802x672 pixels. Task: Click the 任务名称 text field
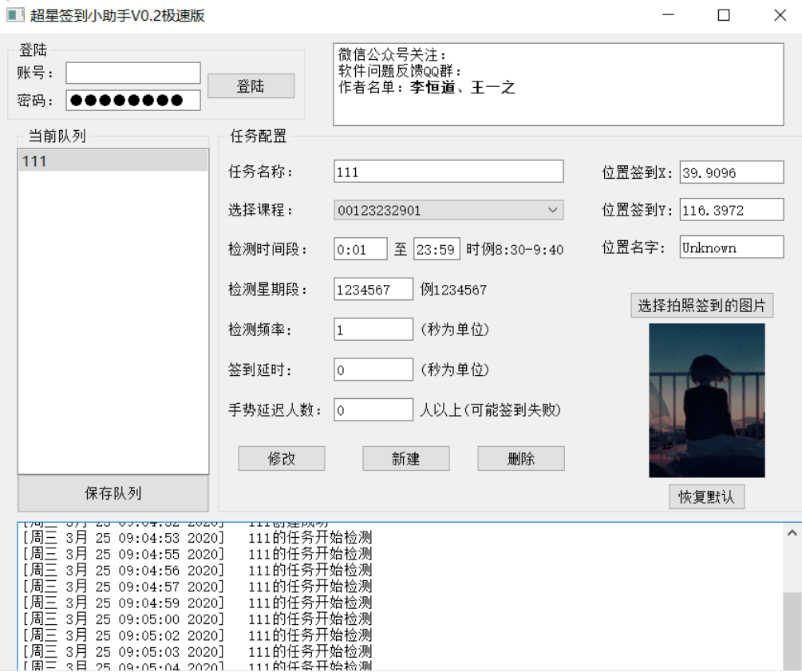point(448,172)
